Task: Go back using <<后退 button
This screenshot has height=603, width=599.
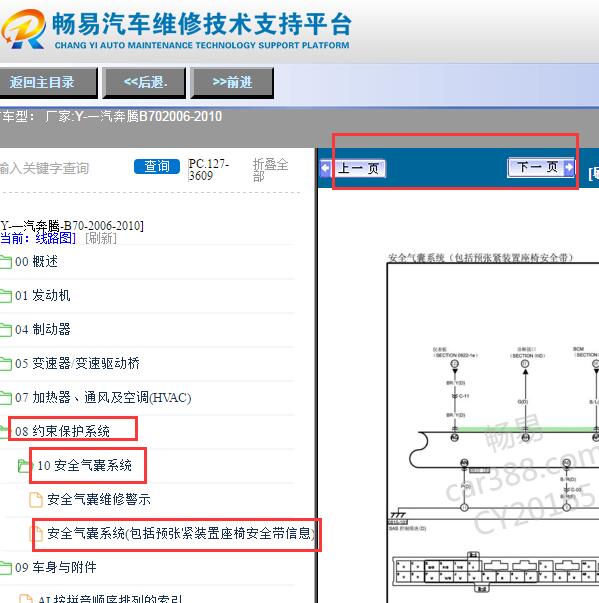Action: tap(145, 82)
